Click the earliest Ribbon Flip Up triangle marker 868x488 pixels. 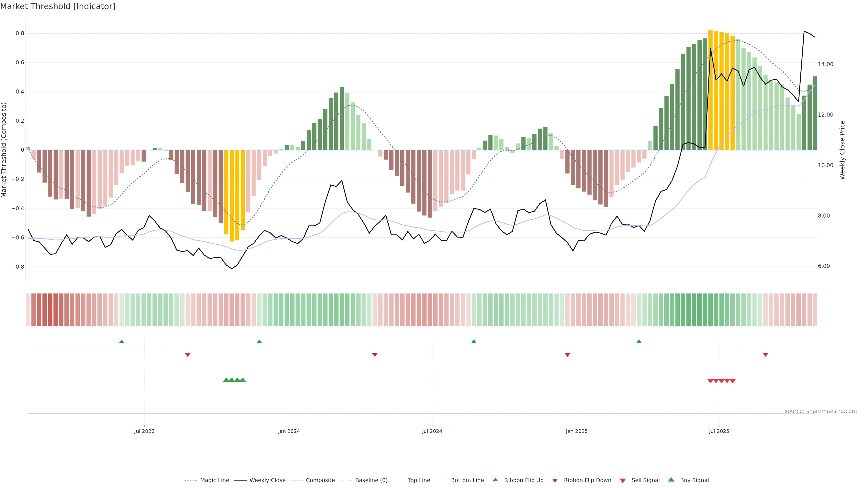(x=122, y=342)
